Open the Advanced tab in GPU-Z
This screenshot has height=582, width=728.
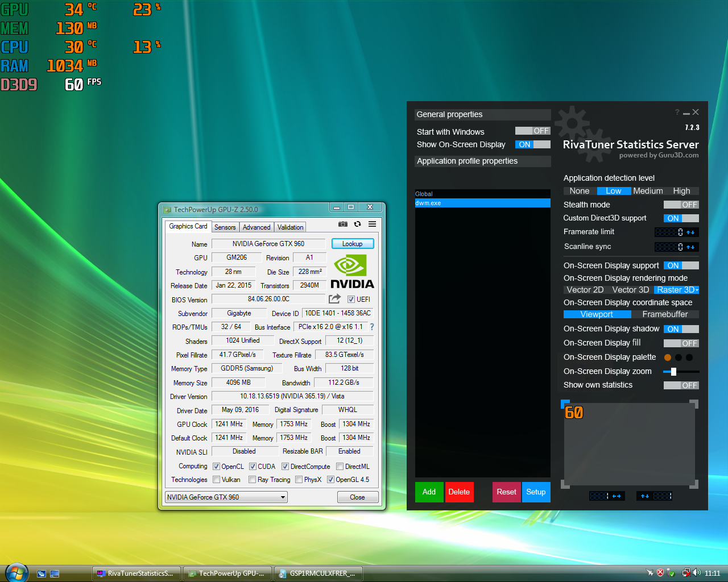257,227
